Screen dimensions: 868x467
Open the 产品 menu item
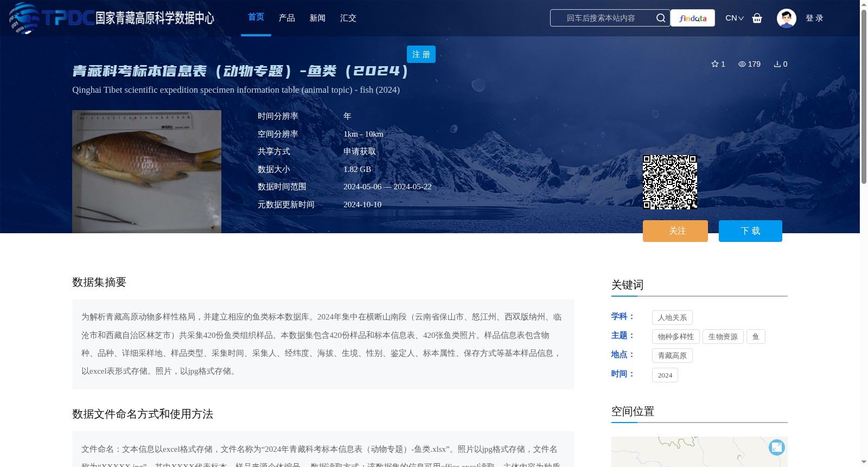coord(287,18)
